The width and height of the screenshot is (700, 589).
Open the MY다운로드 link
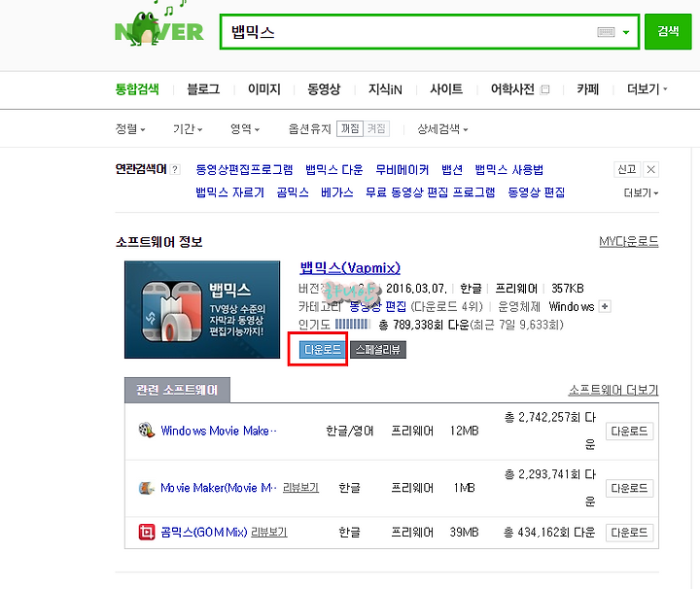629,241
